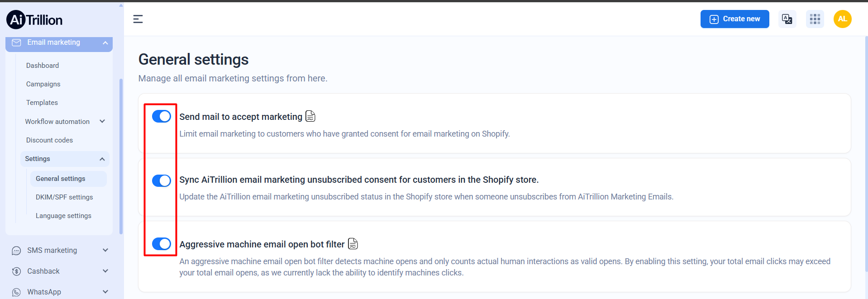The width and height of the screenshot is (868, 299).
Task: Click the Cashback dollar icon
Action: tap(17, 271)
